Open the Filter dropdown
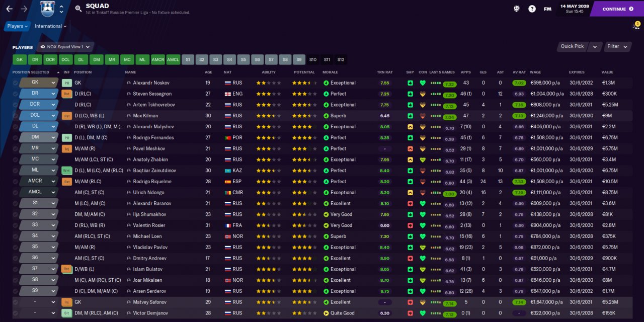This screenshot has width=644, height=322. point(618,46)
